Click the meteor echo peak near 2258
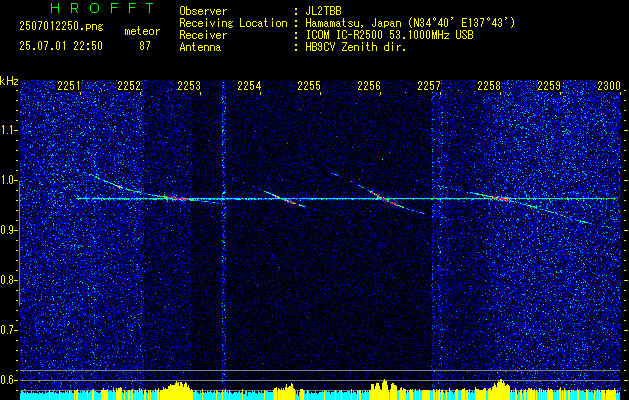The width and height of the screenshot is (629, 400). click(499, 198)
